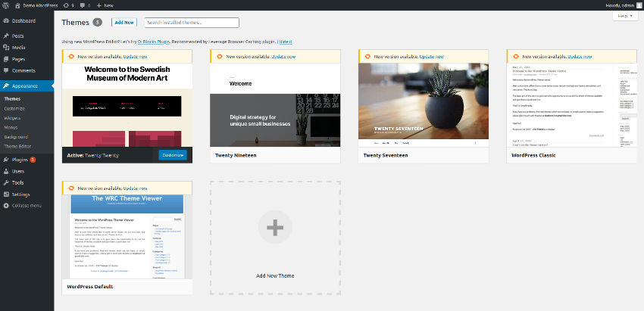Click the updates circular arrows icon

coord(67,5)
